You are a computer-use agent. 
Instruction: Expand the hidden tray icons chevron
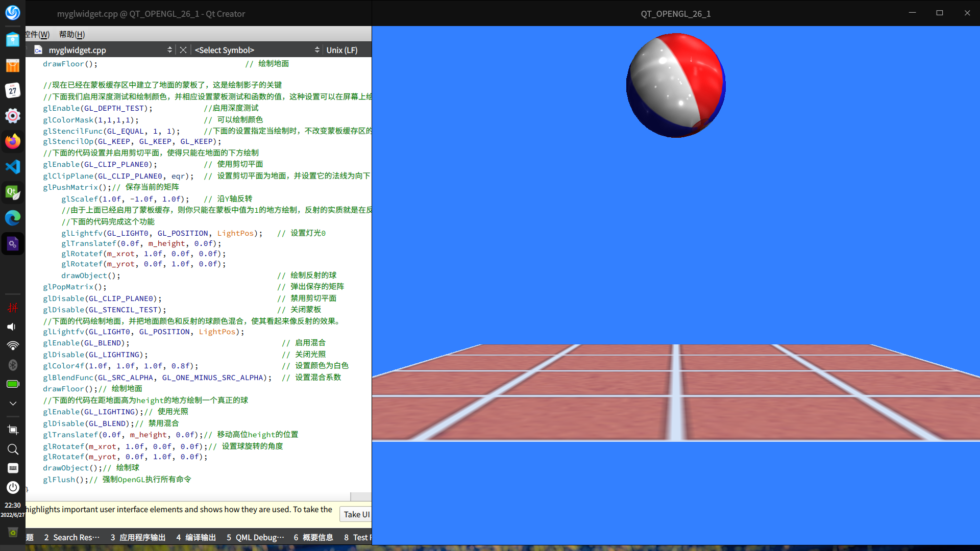[13, 403]
